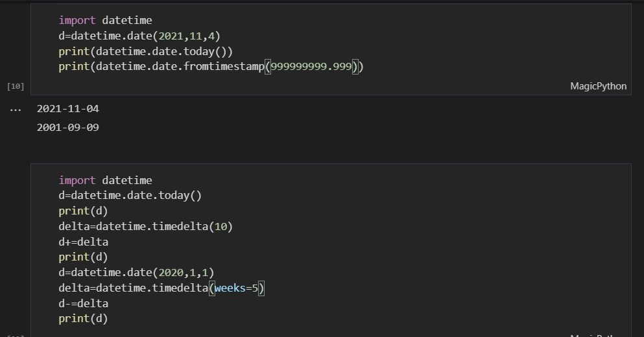The width and height of the screenshot is (644, 337).
Task: Click the datetime.date(2020,1,1) line
Action: point(136,273)
